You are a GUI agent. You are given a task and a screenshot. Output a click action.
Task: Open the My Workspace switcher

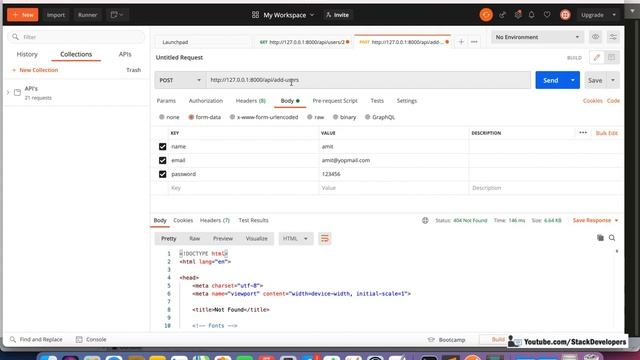[x=288, y=15]
